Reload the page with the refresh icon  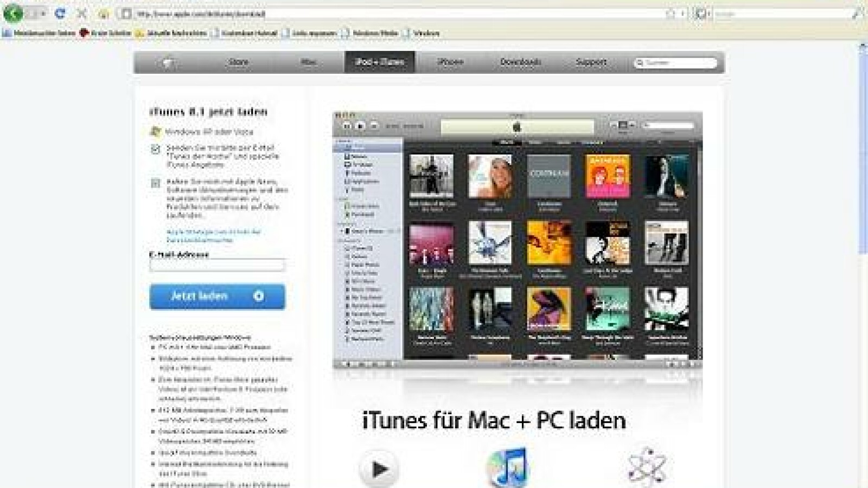[60, 13]
